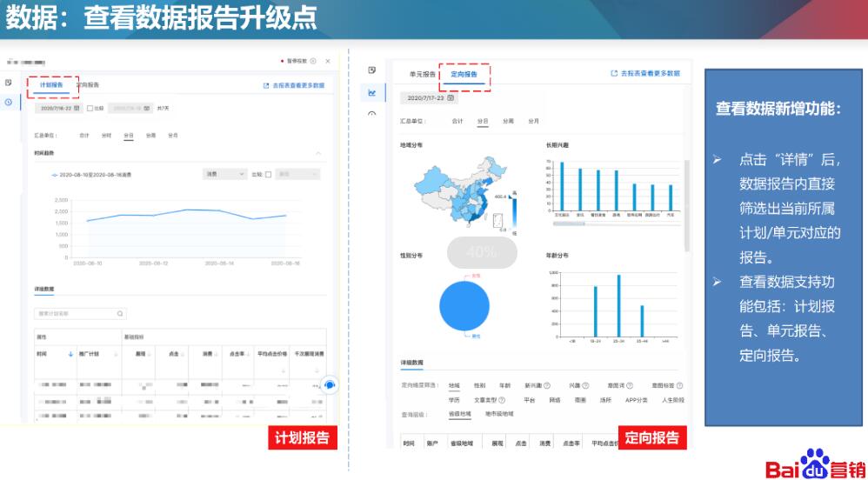Image resolution: width=868 pixels, height=480 pixels.
Task: Click the search magnifier in plan name box
Action: click(120, 313)
